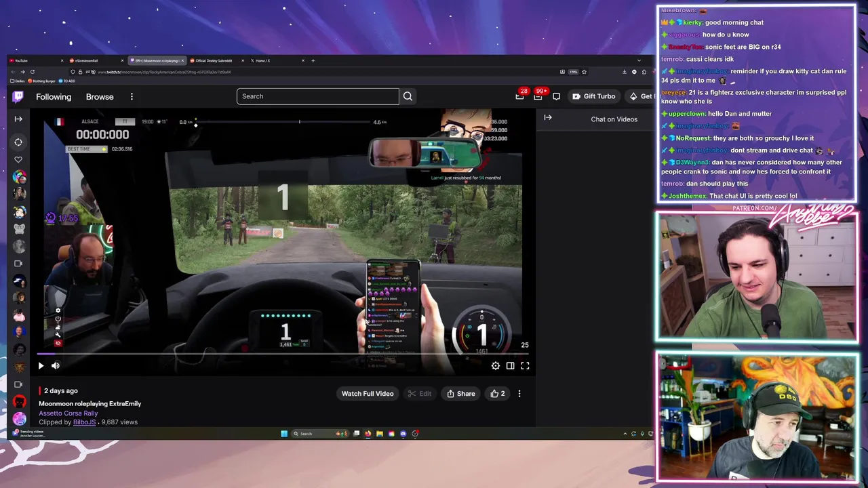Open the video player settings gear
Viewport: 868px width, 488px height.
click(496, 366)
